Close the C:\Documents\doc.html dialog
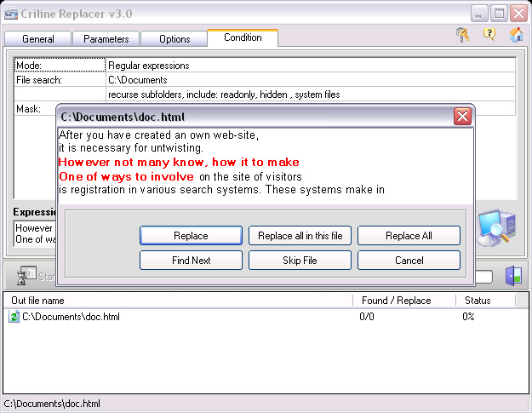Viewport: 532px width, 413px height. click(x=462, y=117)
